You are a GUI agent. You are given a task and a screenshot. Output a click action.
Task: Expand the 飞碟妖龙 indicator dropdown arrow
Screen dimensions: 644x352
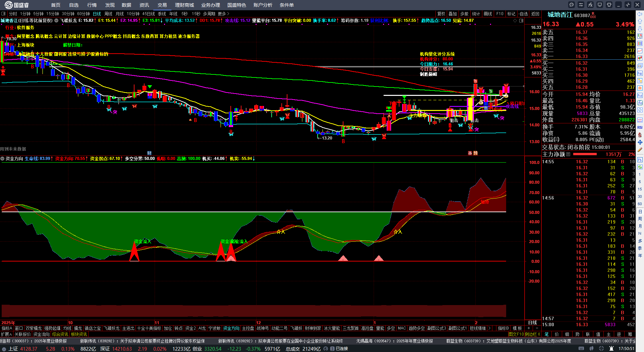click(56, 20)
